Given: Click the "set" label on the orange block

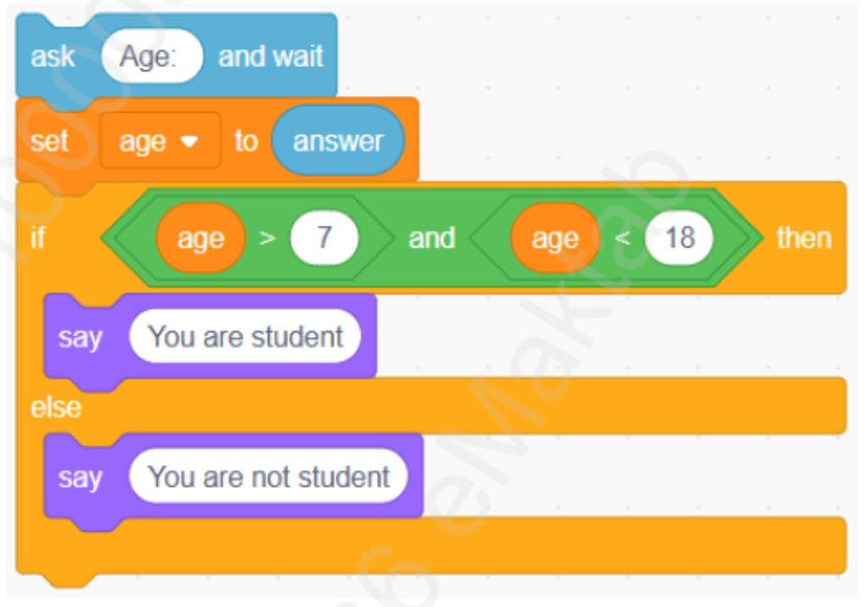Looking at the screenshot, I should 49,141.
